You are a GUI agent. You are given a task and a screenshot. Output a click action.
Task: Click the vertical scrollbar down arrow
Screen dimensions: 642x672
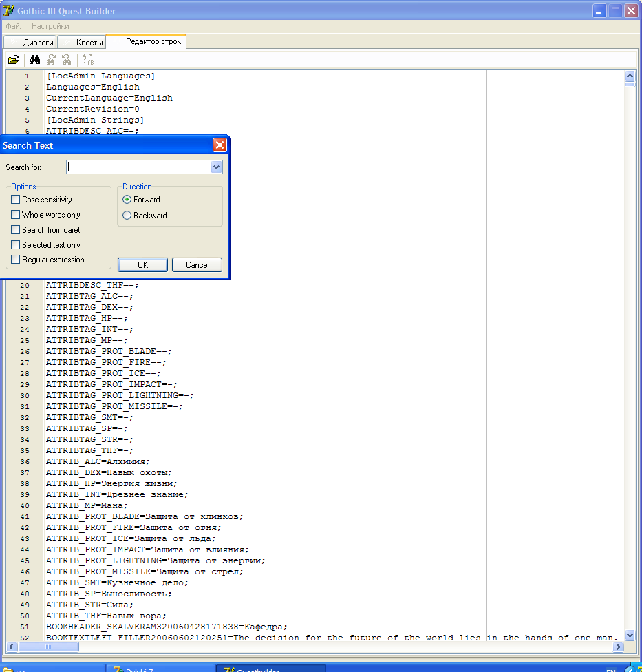pyautogui.click(x=630, y=635)
